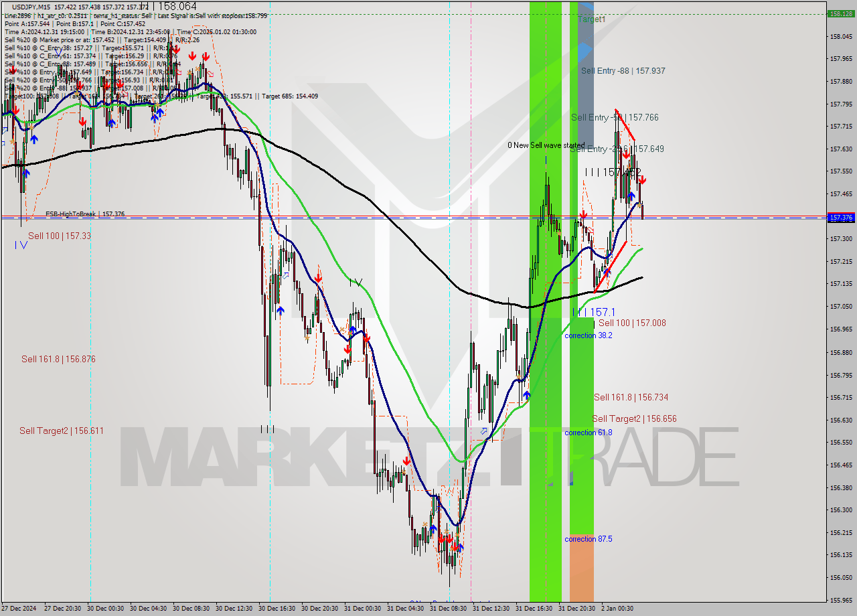Select the 'Sell 161.8 | 156.734' label

coord(631,397)
